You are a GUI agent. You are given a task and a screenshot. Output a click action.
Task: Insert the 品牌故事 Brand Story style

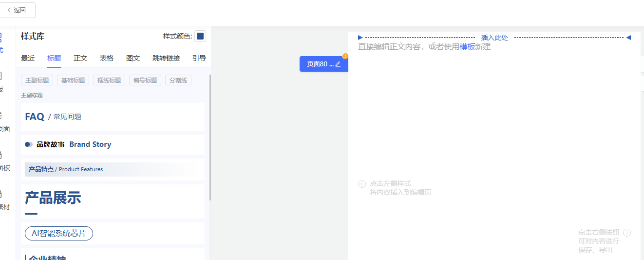pyautogui.click(x=113, y=144)
